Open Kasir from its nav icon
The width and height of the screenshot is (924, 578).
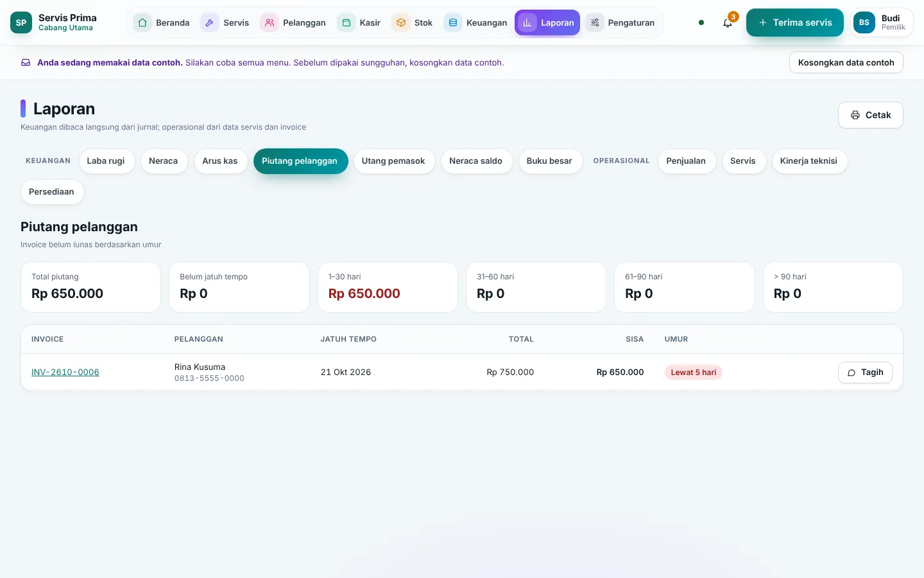[346, 22]
